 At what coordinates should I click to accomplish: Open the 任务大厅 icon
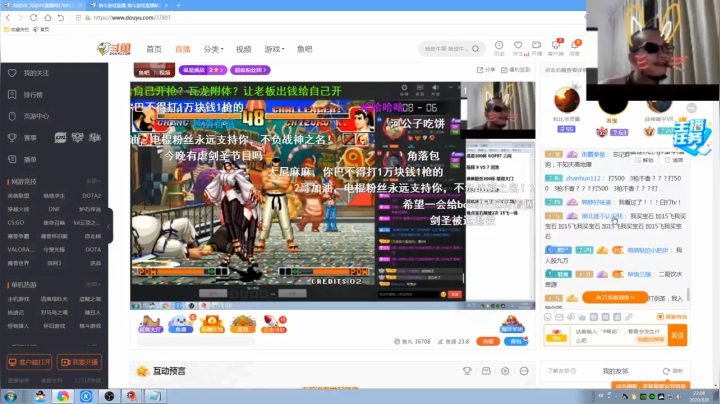pyautogui.click(x=151, y=324)
